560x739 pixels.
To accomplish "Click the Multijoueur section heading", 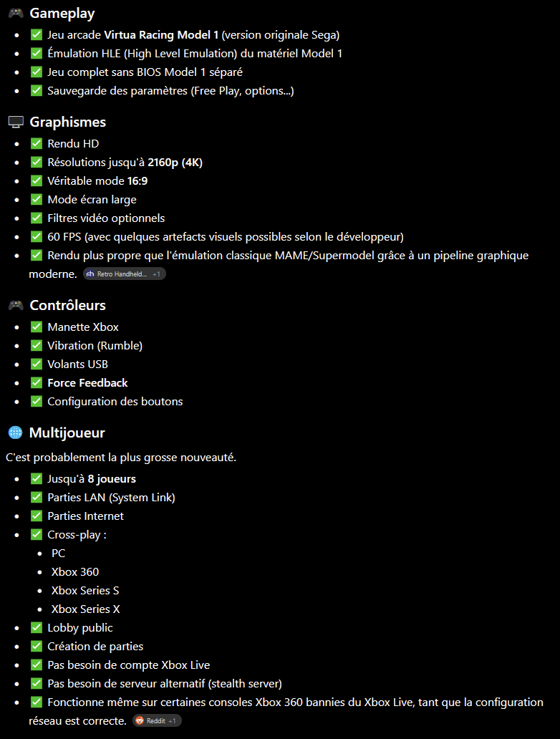I will pos(67,433).
